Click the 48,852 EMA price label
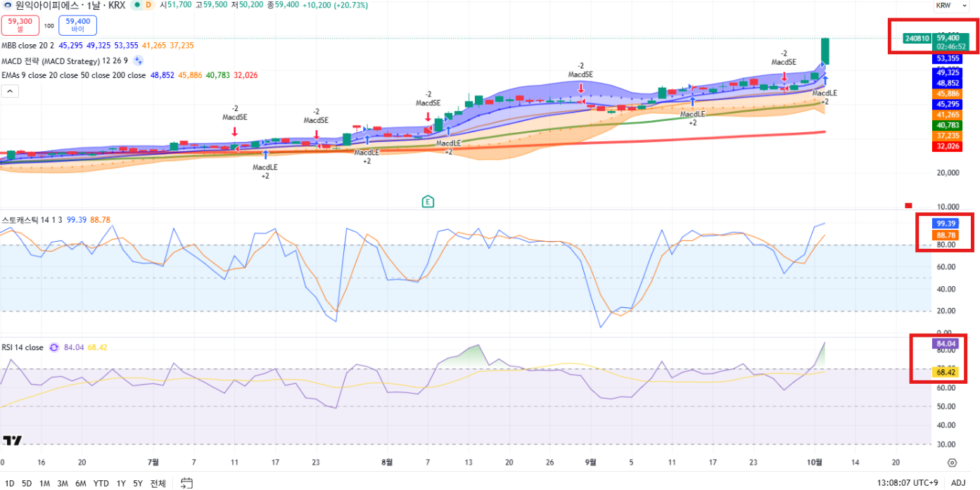The image size is (980, 490). (x=948, y=83)
